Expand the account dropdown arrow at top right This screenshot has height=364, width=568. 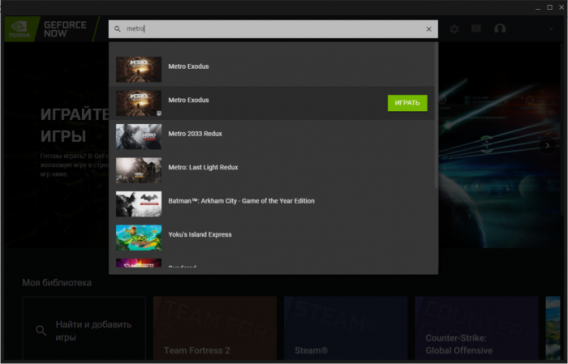coord(551,29)
